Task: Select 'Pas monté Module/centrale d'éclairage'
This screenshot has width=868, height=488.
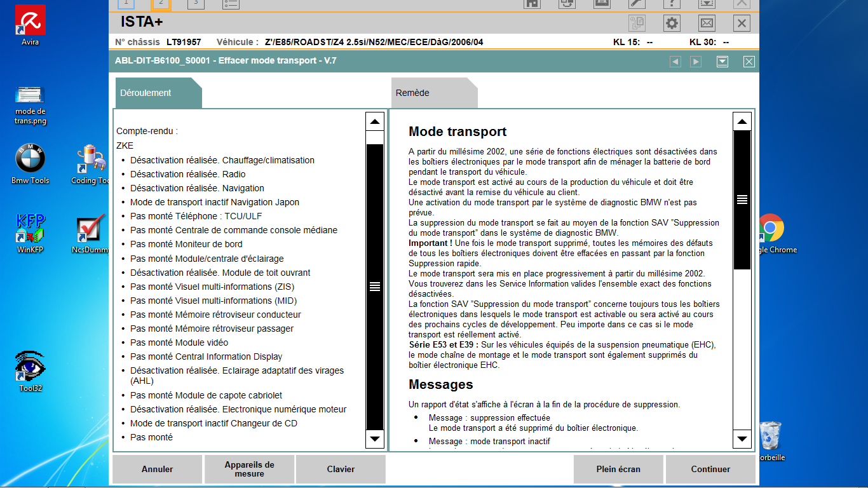Action: (x=207, y=259)
